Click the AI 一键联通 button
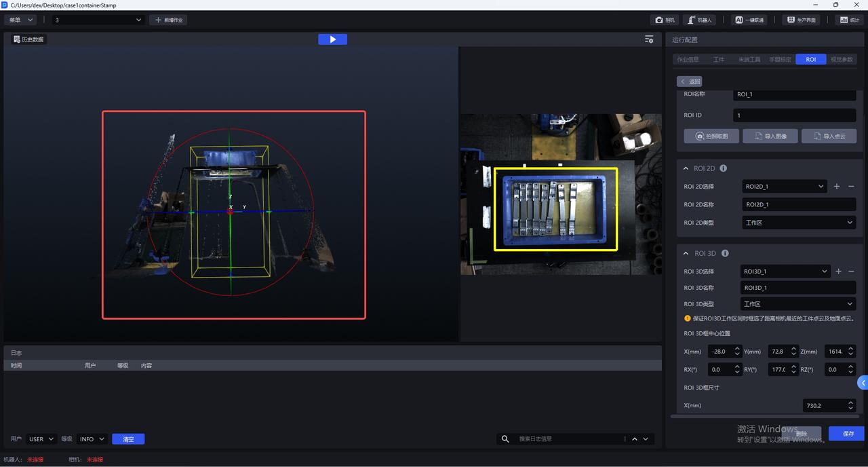 (x=749, y=20)
